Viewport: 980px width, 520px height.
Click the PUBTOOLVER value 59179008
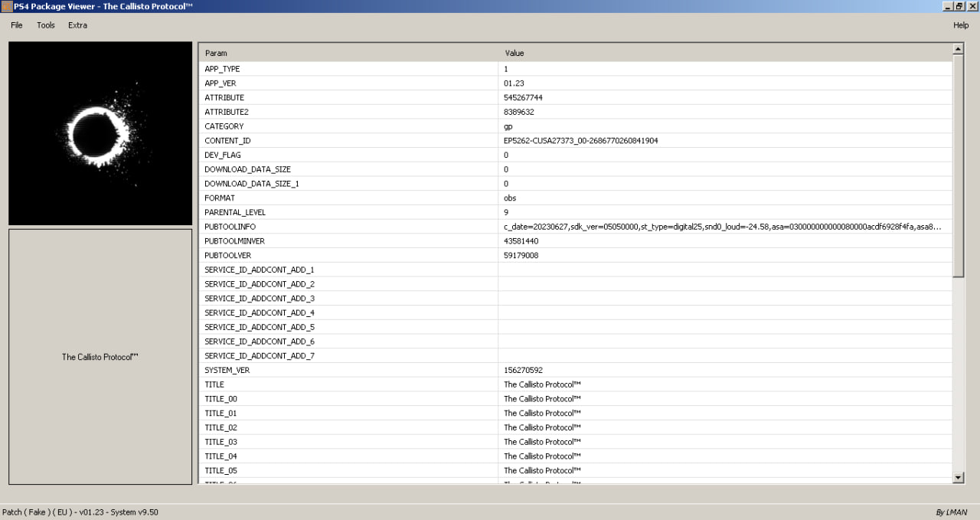click(521, 255)
